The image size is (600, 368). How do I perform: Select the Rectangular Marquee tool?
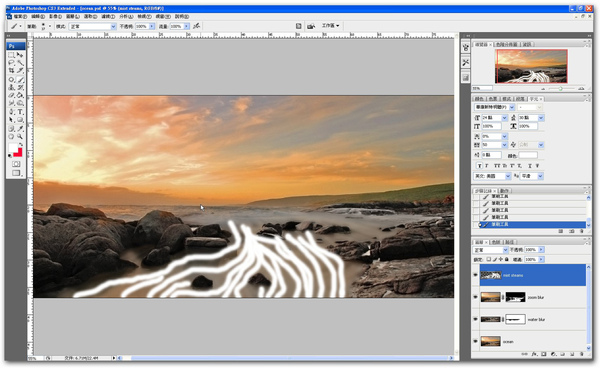pyautogui.click(x=11, y=55)
